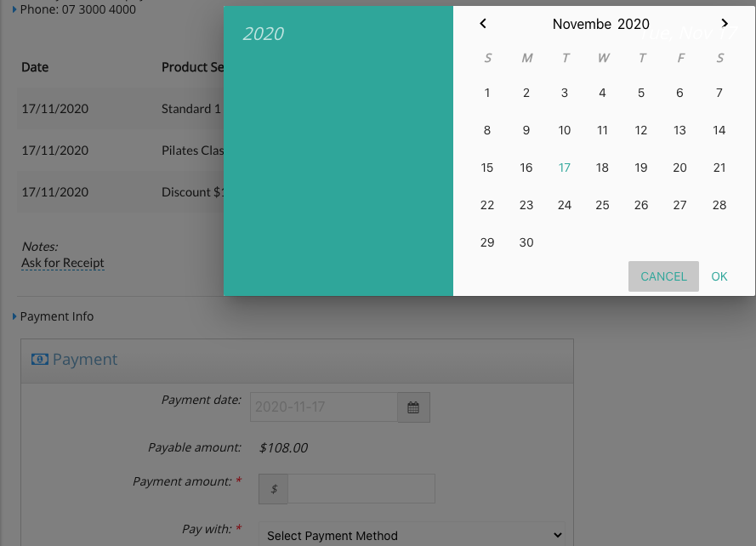Click the dollar sign prefix icon

(273, 489)
